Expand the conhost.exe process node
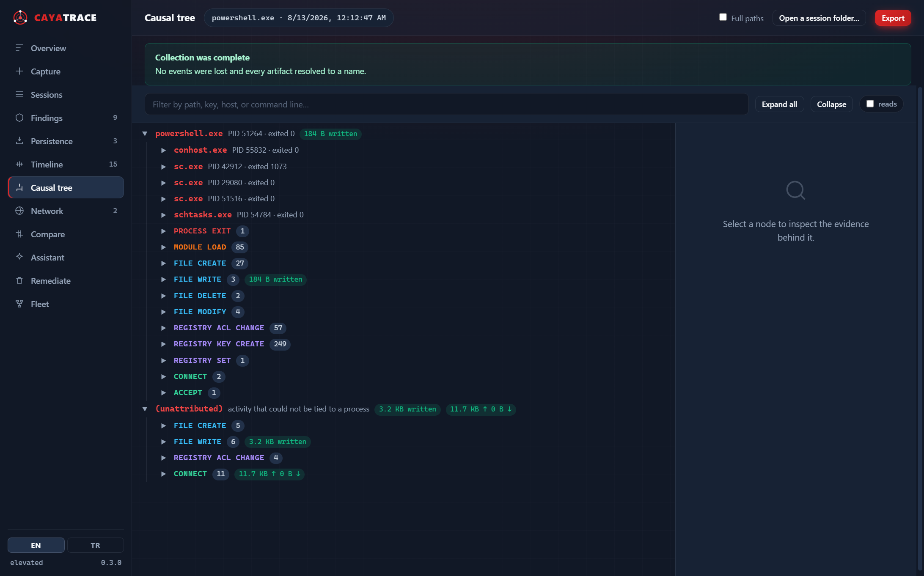This screenshot has width=924, height=576. pyautogui.click(x=163, y=150)
